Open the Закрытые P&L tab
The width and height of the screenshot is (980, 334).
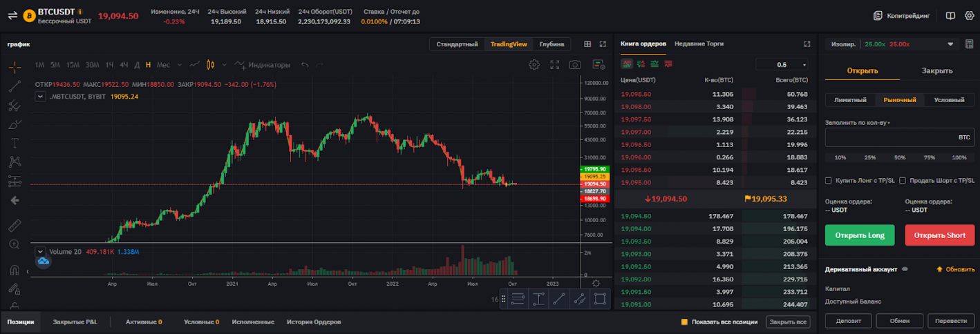coord(75,322)
